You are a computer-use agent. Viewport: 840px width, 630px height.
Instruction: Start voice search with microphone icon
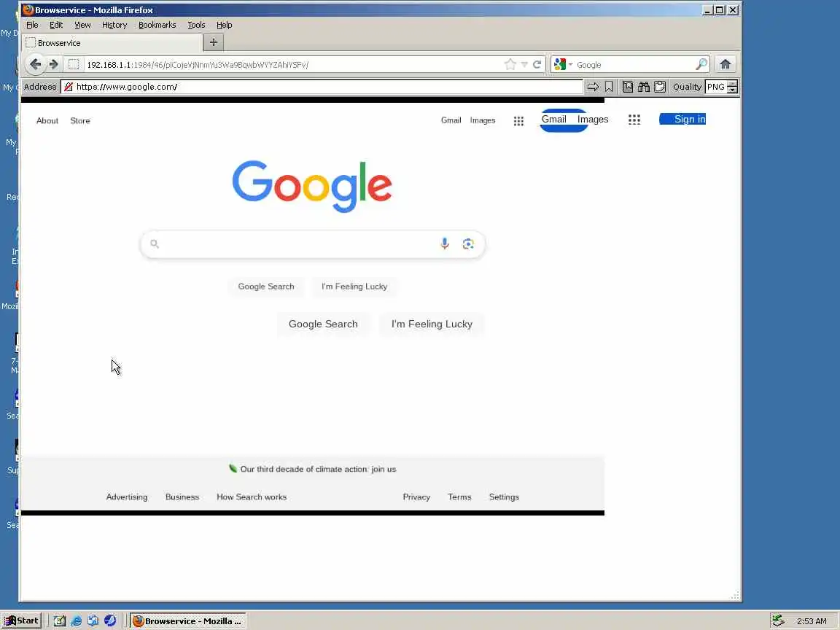(445, 244)
